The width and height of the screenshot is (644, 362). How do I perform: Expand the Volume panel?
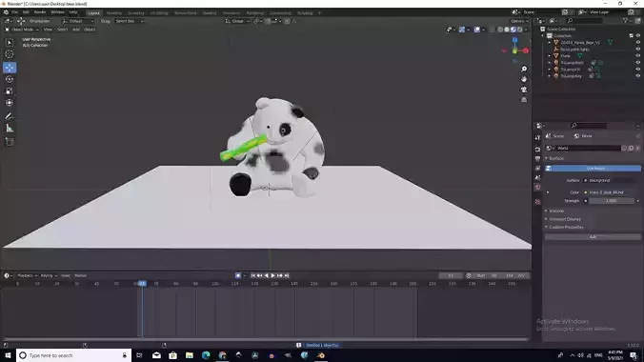coord(556,211)
